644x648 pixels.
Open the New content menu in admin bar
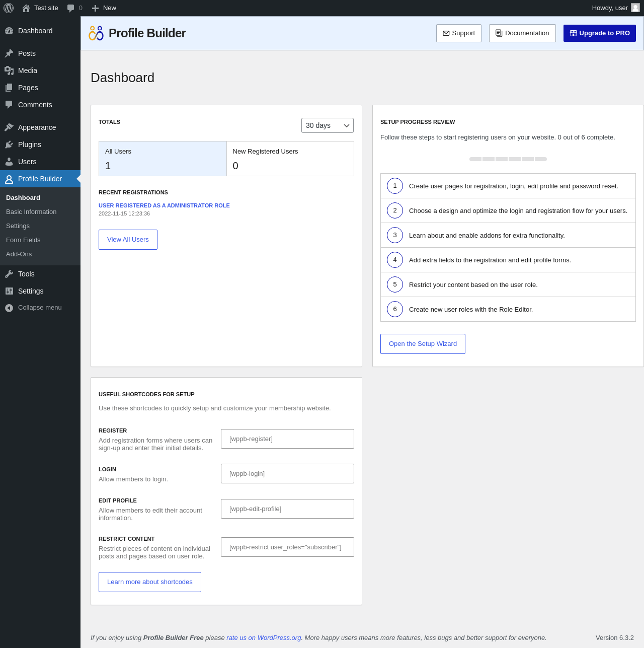[104, 8]
